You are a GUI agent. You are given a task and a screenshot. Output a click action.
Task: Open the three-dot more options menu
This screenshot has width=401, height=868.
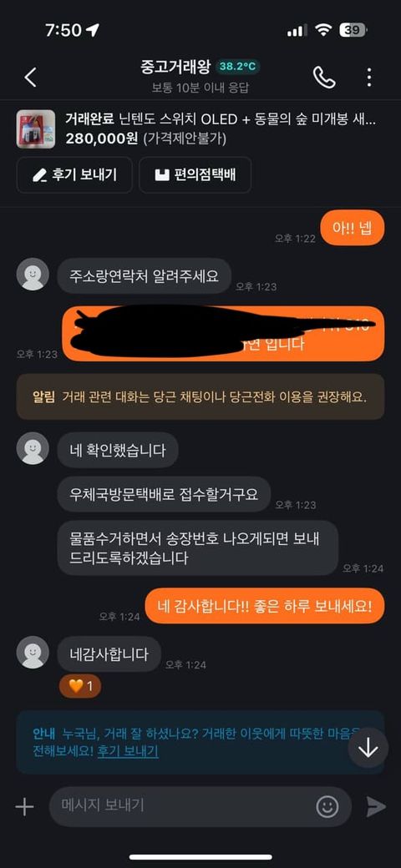tap(369, 78)
